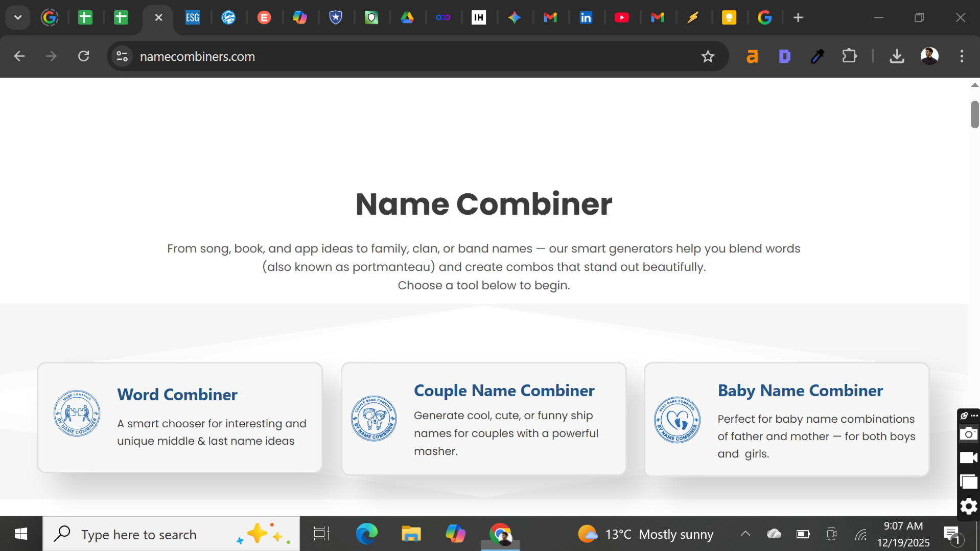Open Chrome's three-dot menu

(962, 56)
